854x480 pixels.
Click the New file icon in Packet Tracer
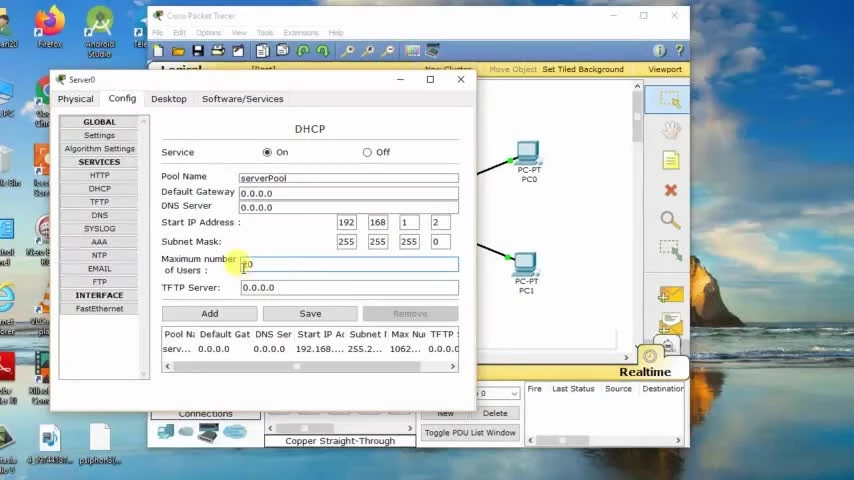tap(158, 51)
